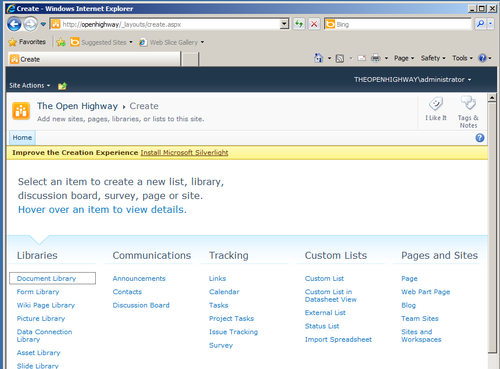
Task: Choose Asset Library
Action: point(39,353)
